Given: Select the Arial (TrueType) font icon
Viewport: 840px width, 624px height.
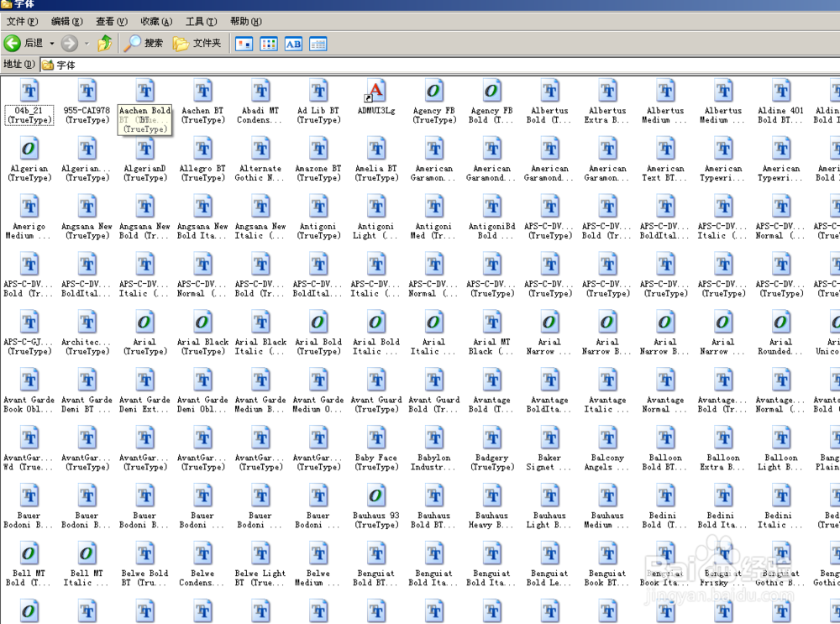Looking at the screenshot, I should click(144, 322).
